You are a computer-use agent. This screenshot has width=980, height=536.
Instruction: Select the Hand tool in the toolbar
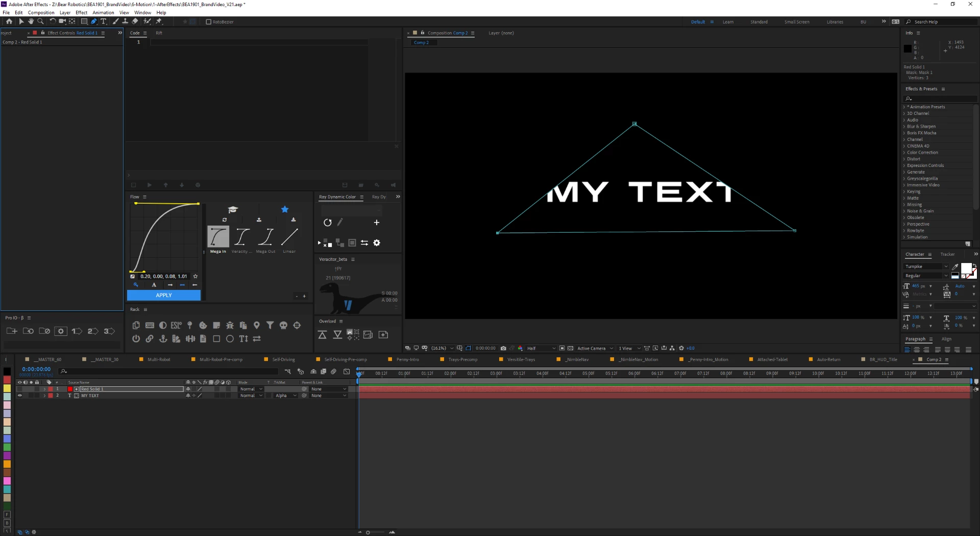point(31,21)
